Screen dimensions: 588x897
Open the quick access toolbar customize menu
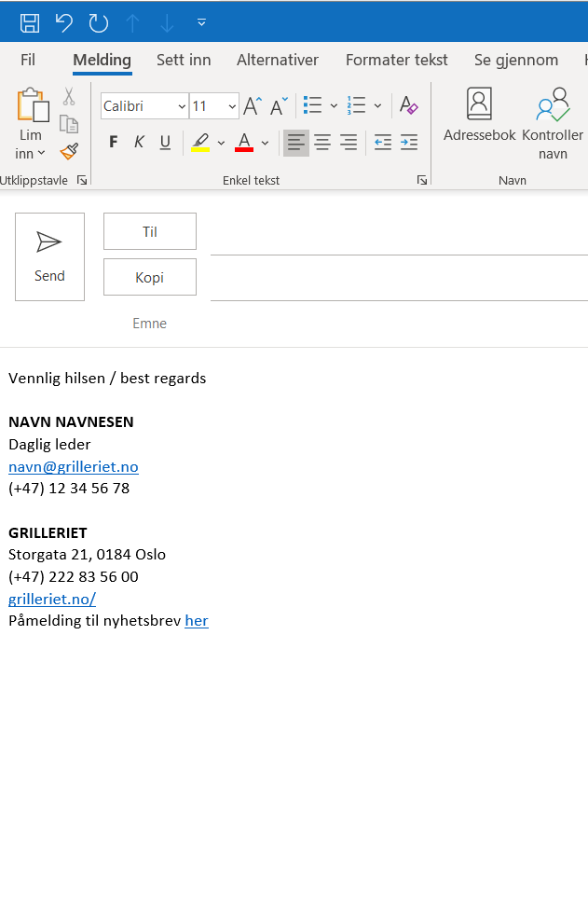point(201,22)
